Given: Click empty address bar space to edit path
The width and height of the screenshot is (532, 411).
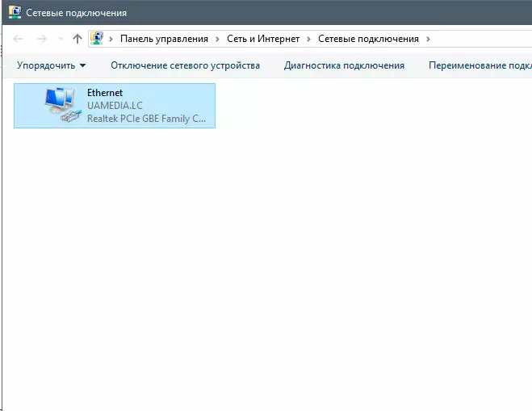Looking at the screenshot, I should point(484,39).
